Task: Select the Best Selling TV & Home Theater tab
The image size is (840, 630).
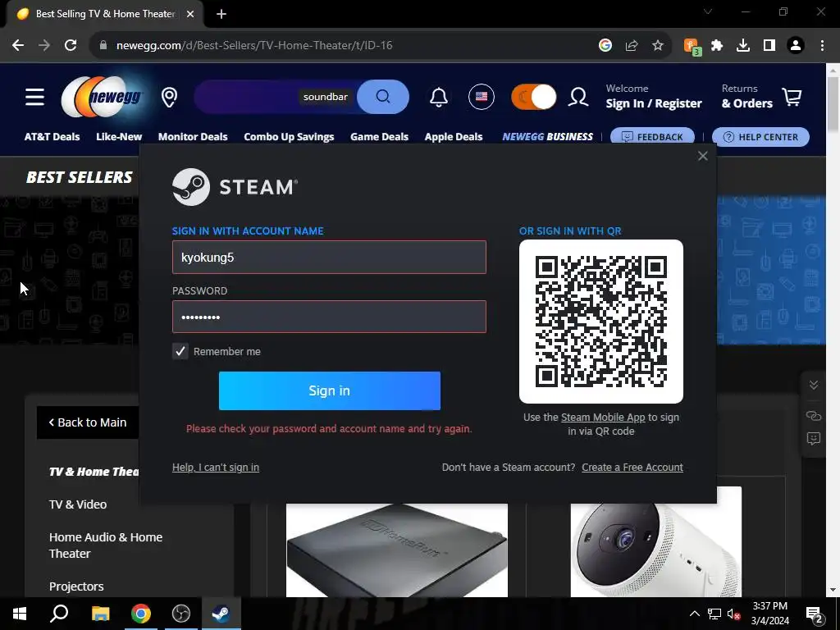Action: click(104, 14)
